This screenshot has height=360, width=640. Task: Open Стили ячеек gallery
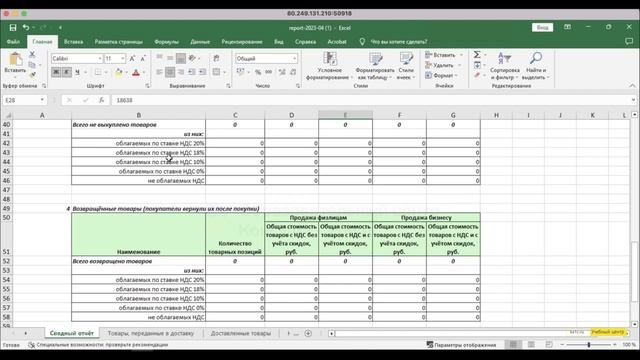point(406,66)
